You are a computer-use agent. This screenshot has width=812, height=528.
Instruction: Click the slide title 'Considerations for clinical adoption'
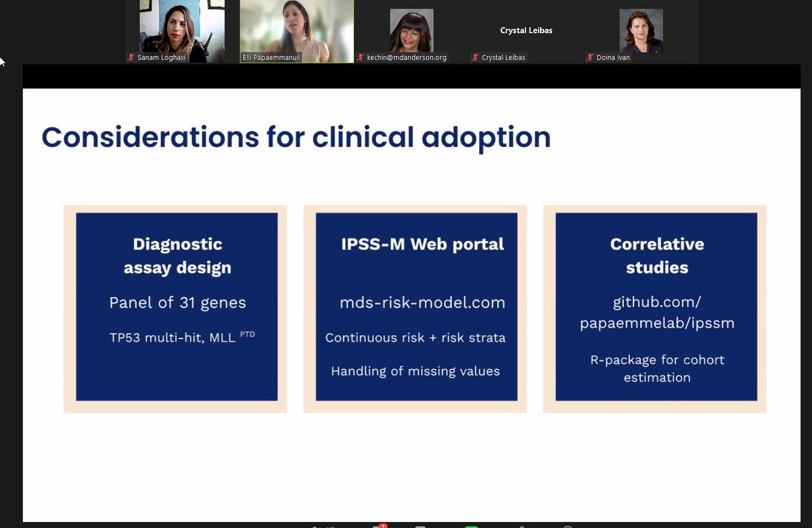[296, 137]
